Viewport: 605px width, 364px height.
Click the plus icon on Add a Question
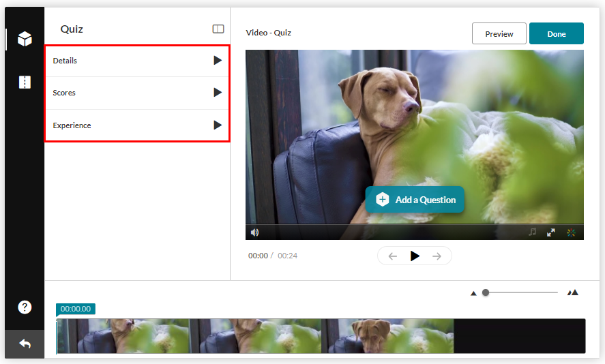[x=383, y=200]
